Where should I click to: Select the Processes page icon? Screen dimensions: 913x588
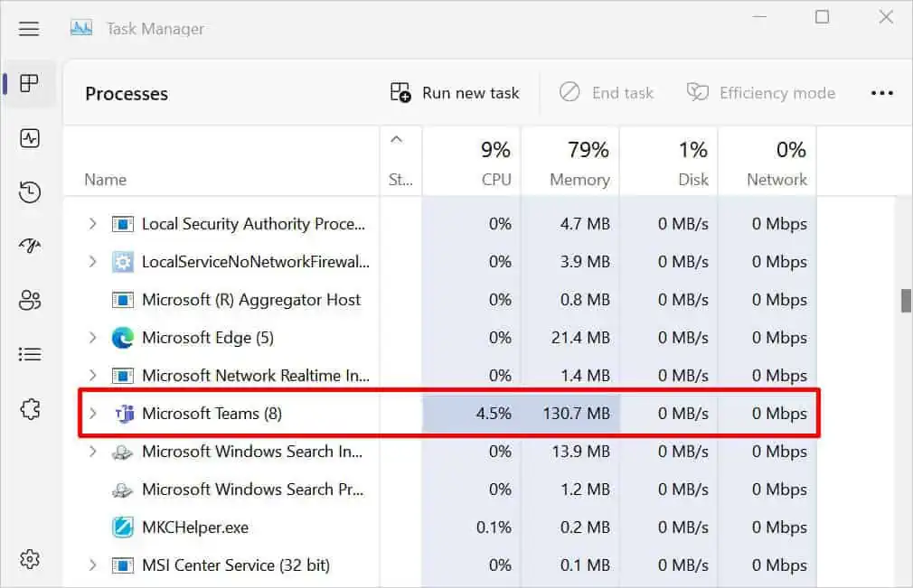30,84
